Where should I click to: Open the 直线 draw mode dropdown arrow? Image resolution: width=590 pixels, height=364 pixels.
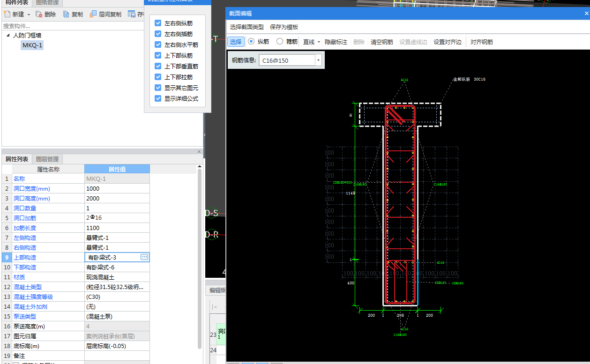tap(319, 42)
